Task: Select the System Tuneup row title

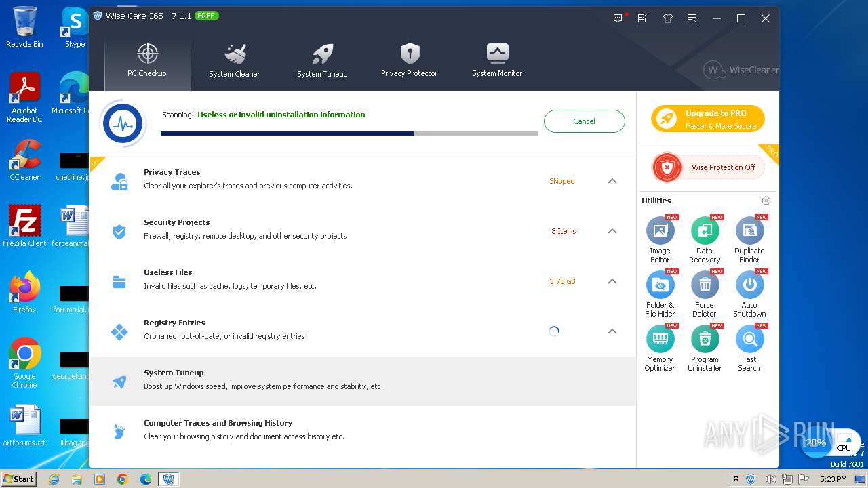Action: pyautogui.click(x=174, y=373)
